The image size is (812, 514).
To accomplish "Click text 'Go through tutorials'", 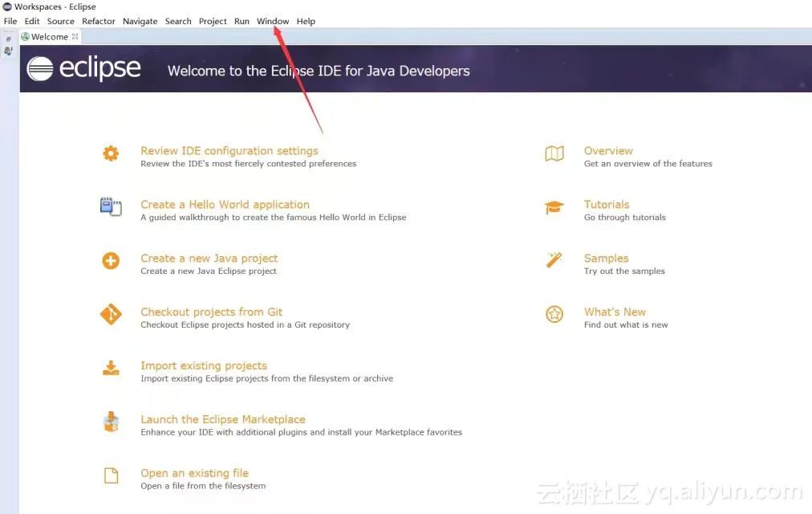I will (625, 218).
